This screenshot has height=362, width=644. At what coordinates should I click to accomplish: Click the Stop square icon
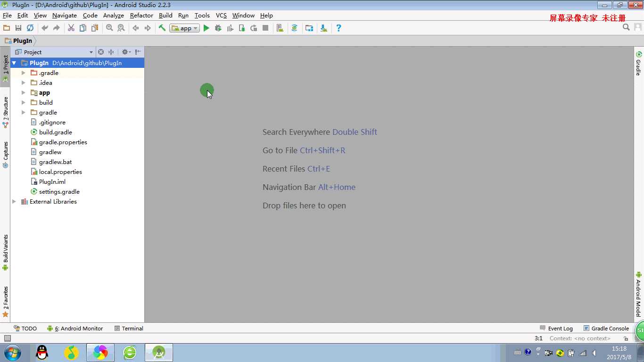265,28
